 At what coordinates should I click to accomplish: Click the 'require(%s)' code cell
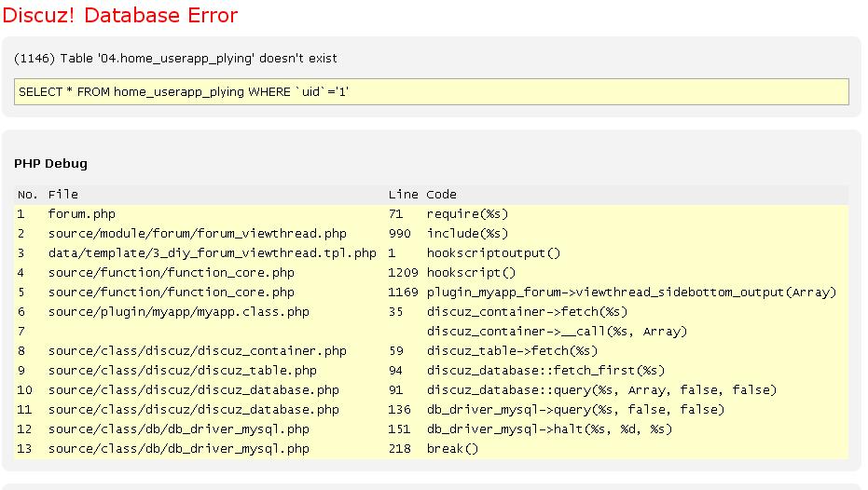[467, 214]
